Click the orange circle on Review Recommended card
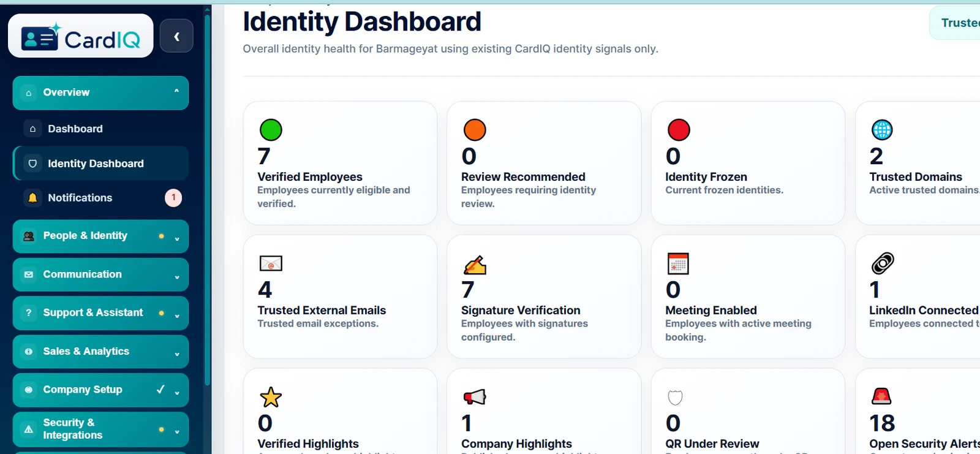980x454 pixels. pos(475,130)
